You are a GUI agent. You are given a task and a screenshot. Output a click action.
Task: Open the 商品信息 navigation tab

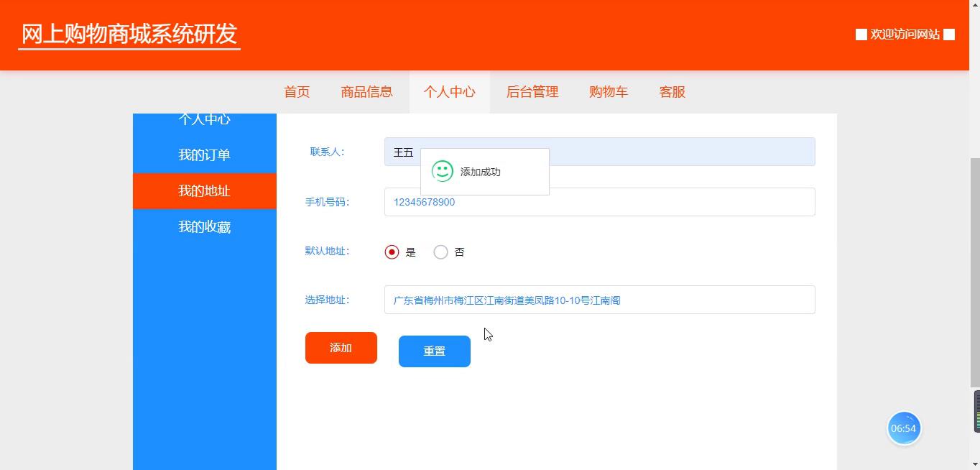coord(366,92)
